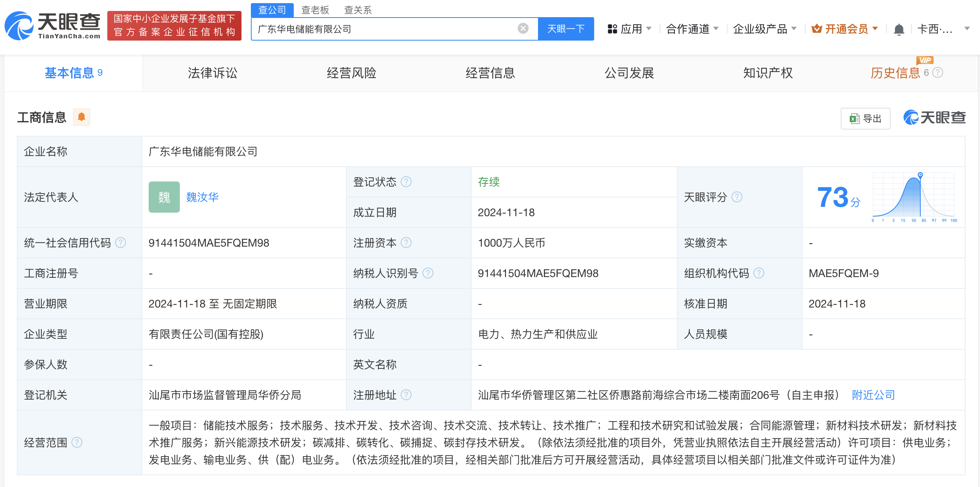Click the score distribution chart marker
Viewport: 980px width, 487px height.
pos(920,175)
